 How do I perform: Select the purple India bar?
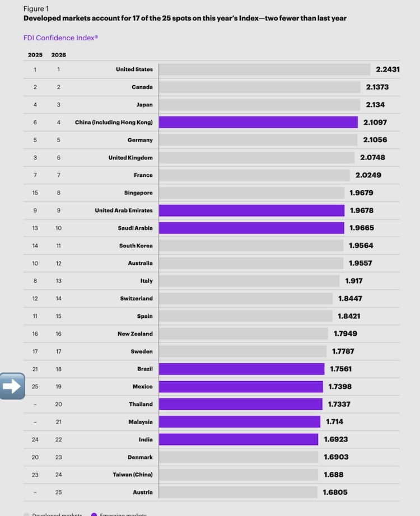[x=239, y=439]
